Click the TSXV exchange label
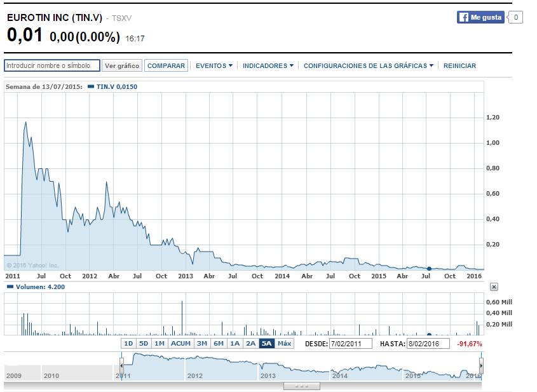 [121, 18]
